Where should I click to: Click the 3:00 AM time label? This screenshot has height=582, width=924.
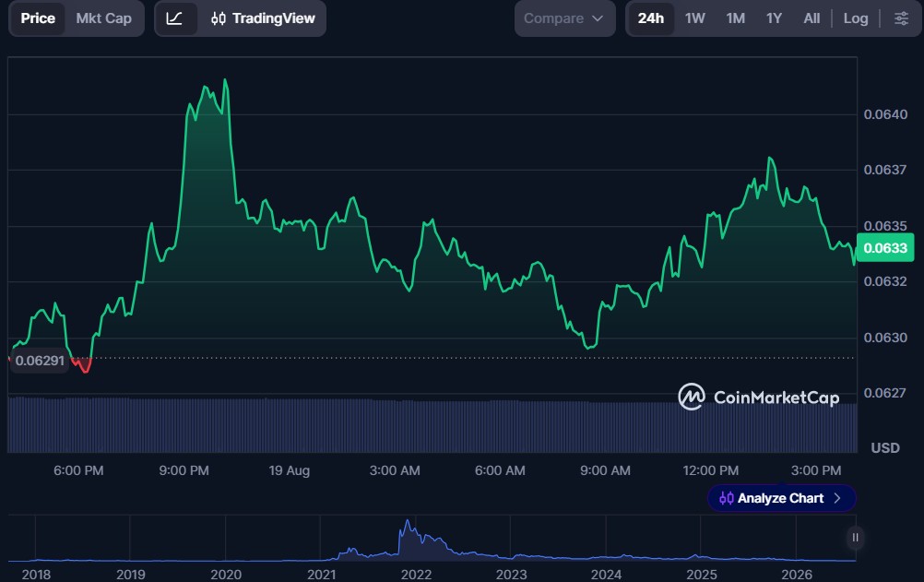395,470
